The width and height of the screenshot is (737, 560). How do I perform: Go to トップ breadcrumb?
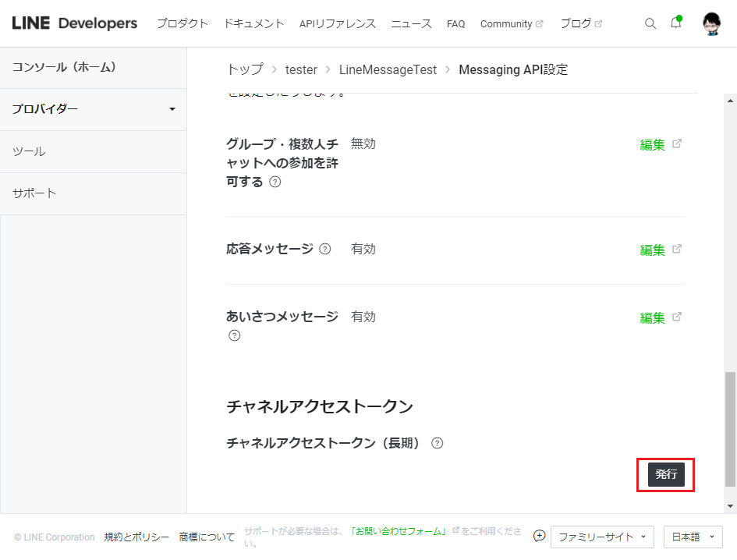click(x=245, y=69)
